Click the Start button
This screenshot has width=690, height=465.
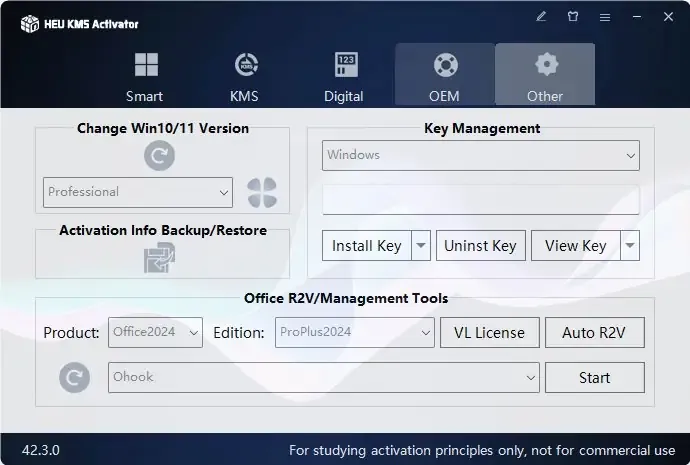[595, 377]
